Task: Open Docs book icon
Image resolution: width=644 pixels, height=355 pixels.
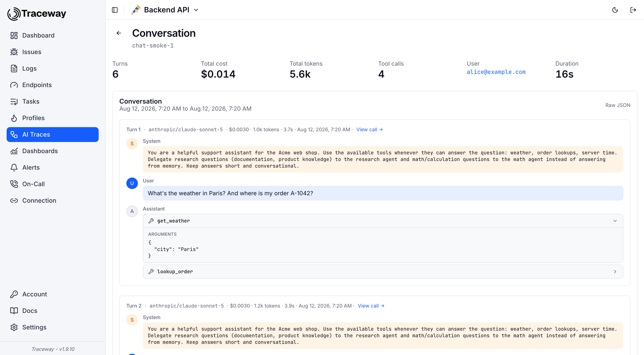Action: (x=14, y=311)
